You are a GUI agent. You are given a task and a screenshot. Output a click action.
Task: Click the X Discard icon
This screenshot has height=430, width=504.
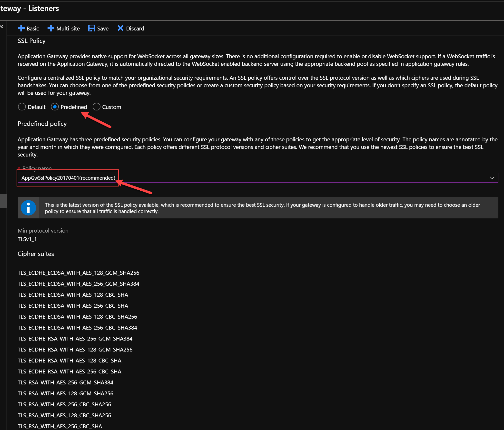pos(120,28)
